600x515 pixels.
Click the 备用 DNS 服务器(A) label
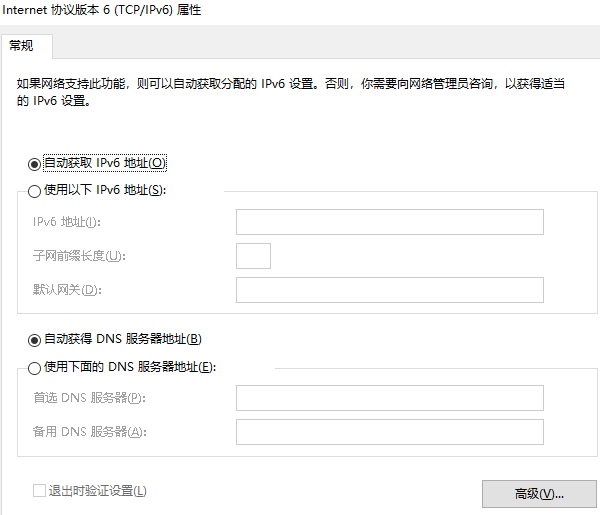[89, 432]
